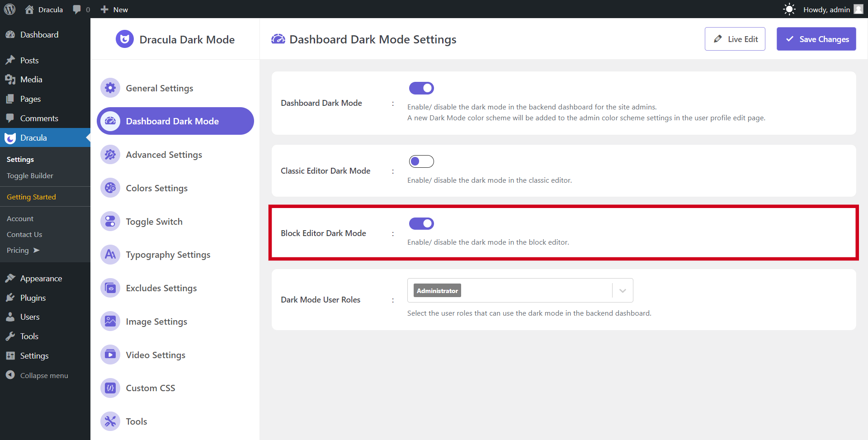Click the Administrator role tag
This screenshot has width=868, height=440.
tap(437, 291)
